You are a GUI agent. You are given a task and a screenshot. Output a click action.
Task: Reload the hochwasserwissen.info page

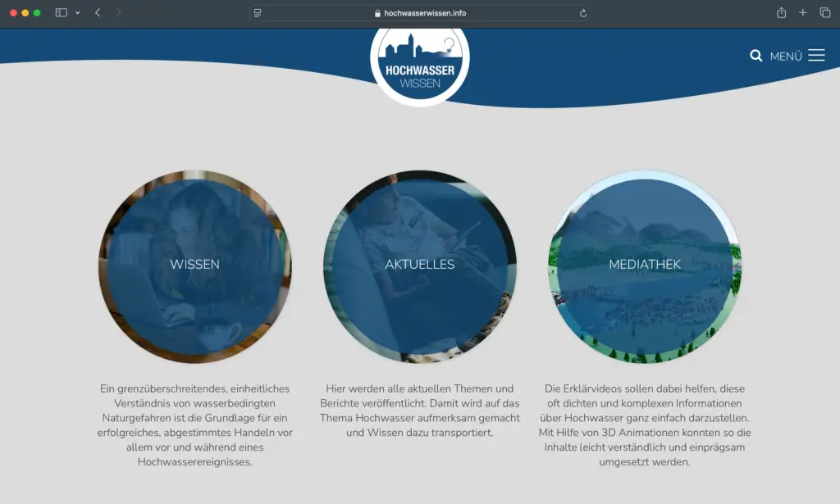click(x=582, y=13)
